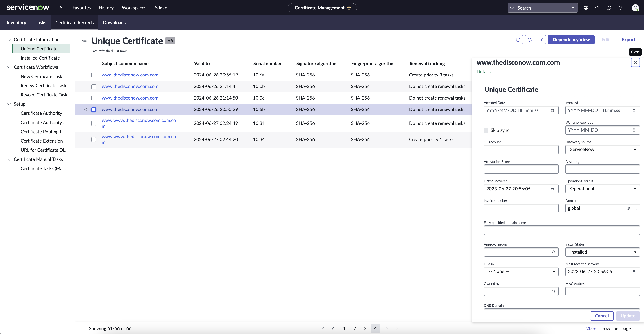Open the Discovery source dropdown
Image resolution: width=644 pixels, height=334 pixels.
[x=602, y=150]
